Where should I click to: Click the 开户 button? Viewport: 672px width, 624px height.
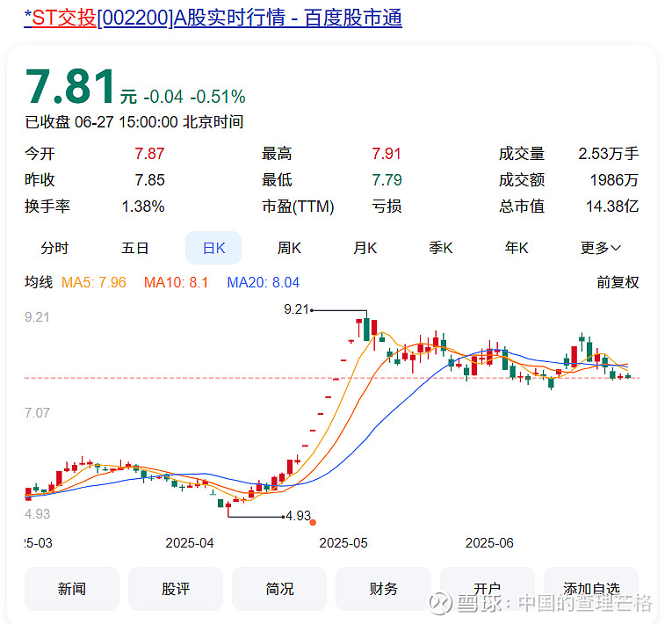(x=488, y=588)
